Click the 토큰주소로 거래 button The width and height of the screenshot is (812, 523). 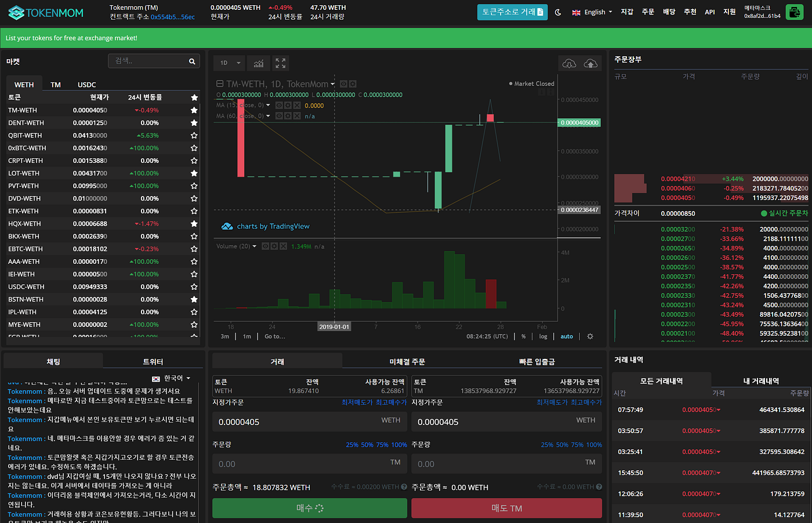point(512,12)
